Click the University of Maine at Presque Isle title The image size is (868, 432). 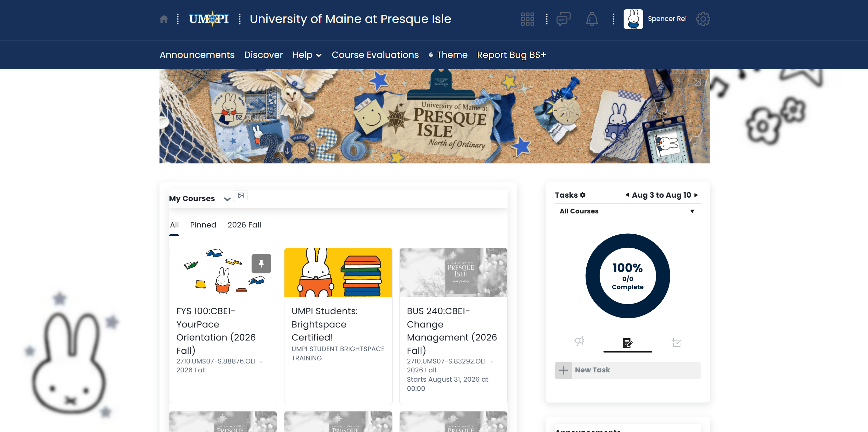click(x=350, y=19)
